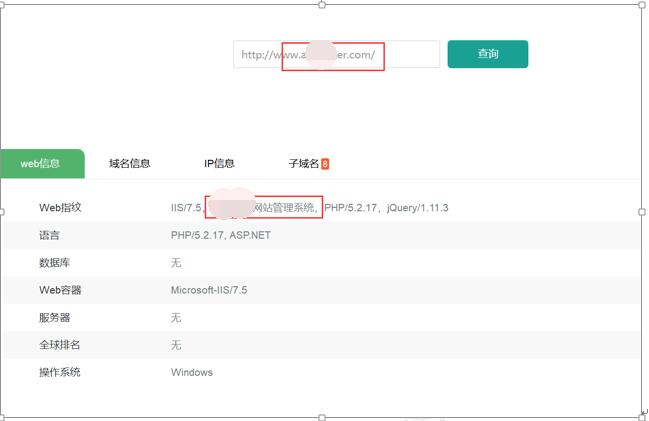The image size is (649, 421).
Task: Click the 语言 row label
Action: pos(49,235)
